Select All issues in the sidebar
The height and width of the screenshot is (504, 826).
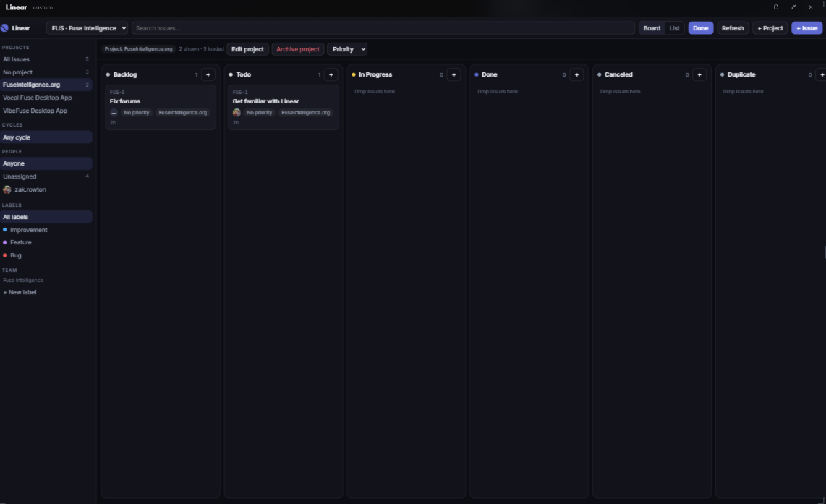(46, 59)
